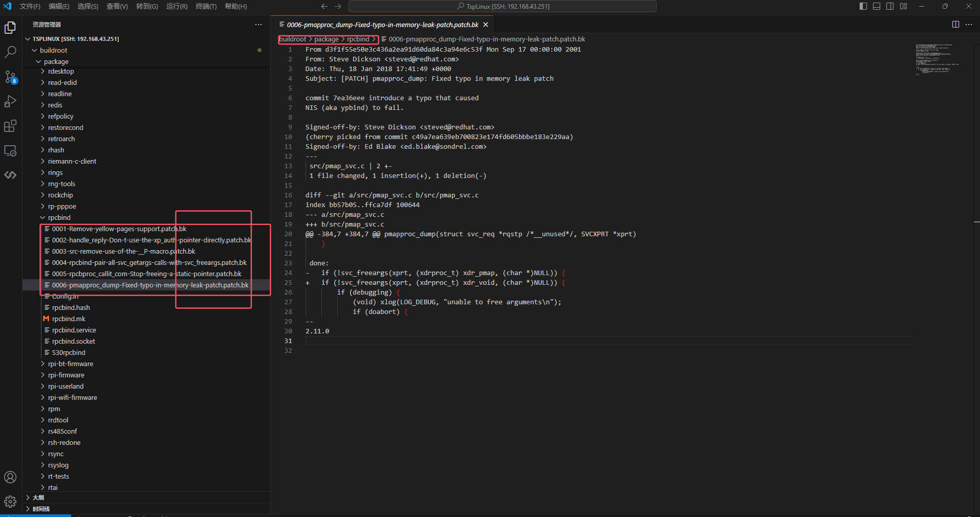Click the VS Code logo icon
980x517 pixels.
pos(7,6)
